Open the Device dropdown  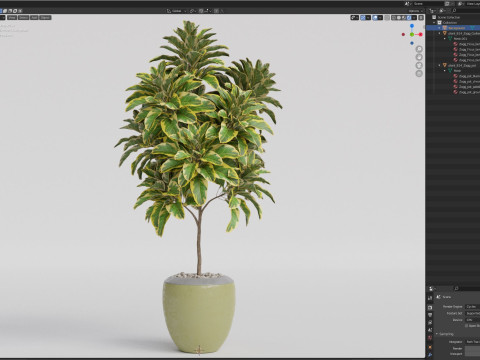tap(473, 320)
